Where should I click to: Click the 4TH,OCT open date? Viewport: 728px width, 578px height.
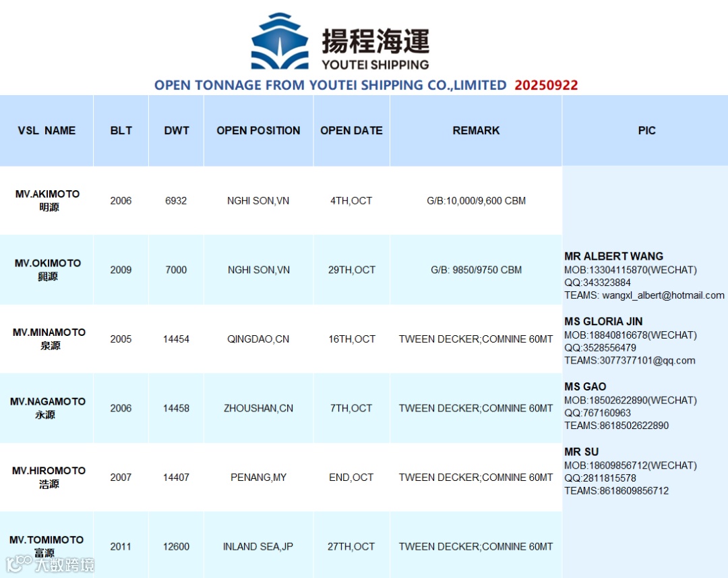[x=351, y=201]
